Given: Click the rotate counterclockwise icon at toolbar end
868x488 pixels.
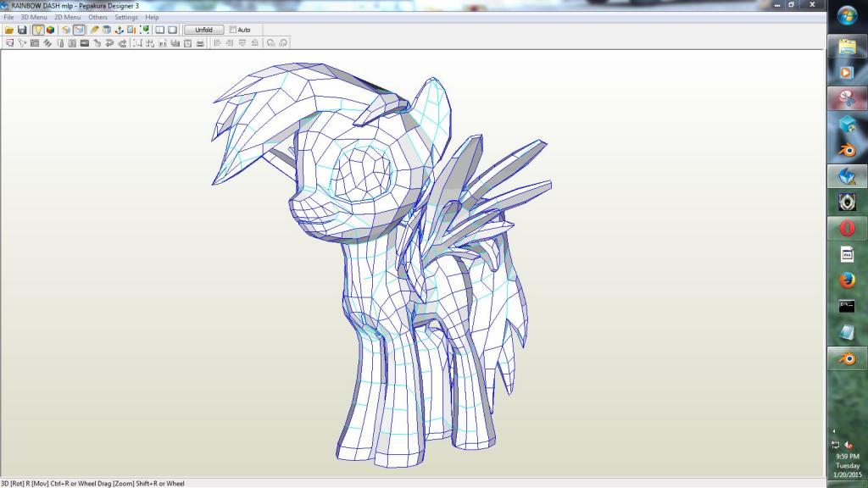Looking at the screenshot, I should [270, 42].
